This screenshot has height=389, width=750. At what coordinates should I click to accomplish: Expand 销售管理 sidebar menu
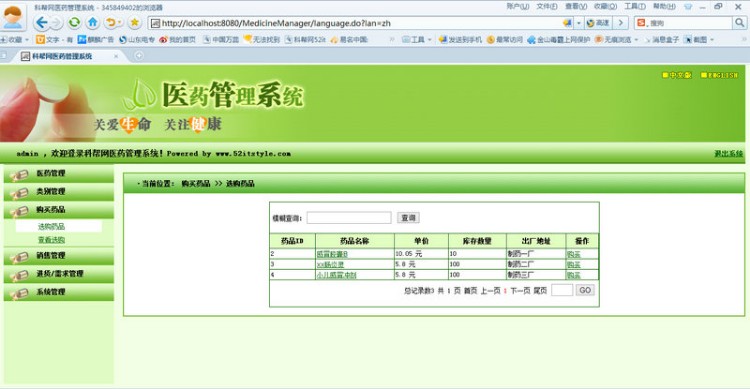point(59,256)
